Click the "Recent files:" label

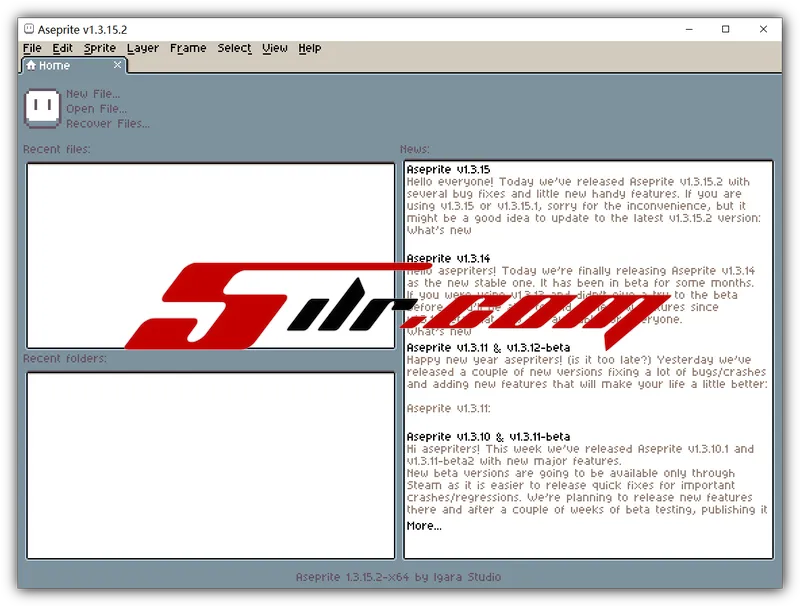[x=57, y=149]
